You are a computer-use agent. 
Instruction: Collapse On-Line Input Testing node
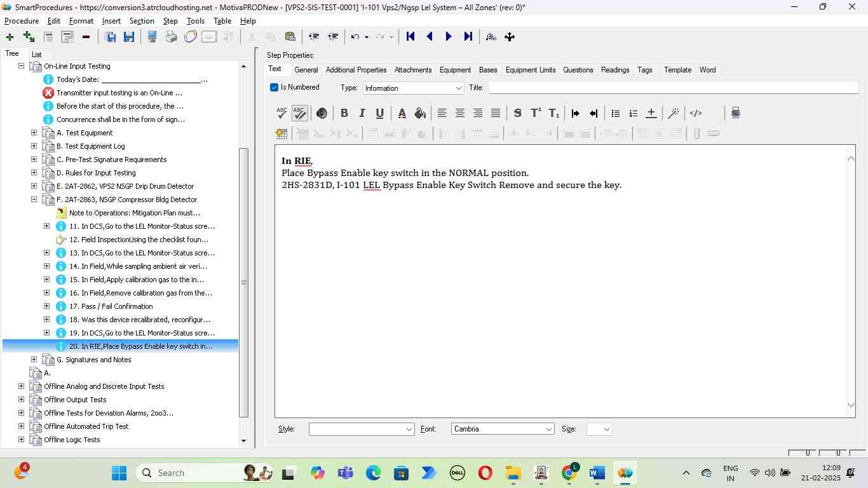pyautogui.click(x=21, y=66)
